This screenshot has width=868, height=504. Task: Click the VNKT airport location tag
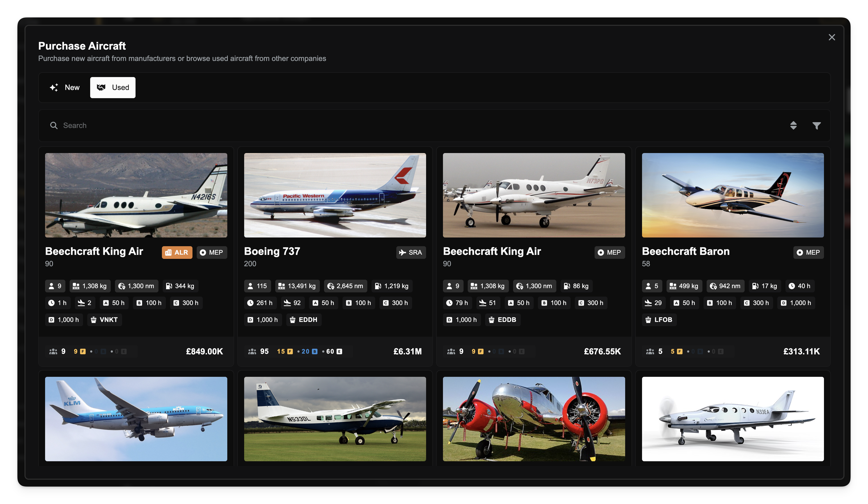(104, 320)
